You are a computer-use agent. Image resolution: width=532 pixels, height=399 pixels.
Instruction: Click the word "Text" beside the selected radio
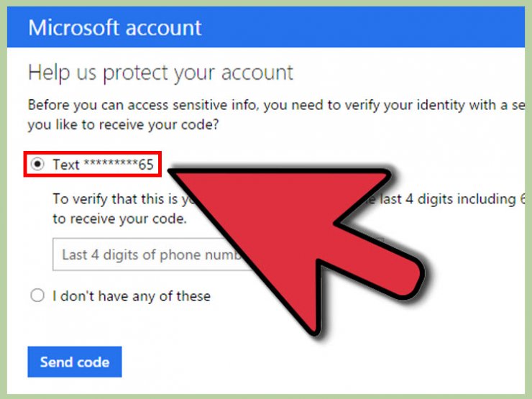(66, 165)
